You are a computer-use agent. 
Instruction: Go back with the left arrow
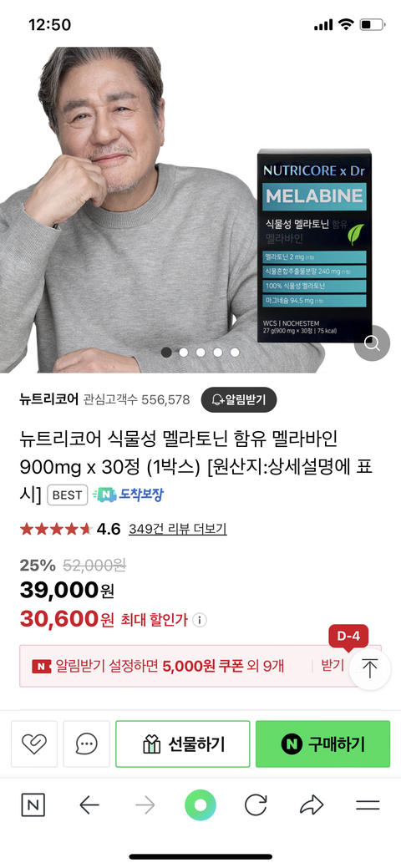click(89, 805)
